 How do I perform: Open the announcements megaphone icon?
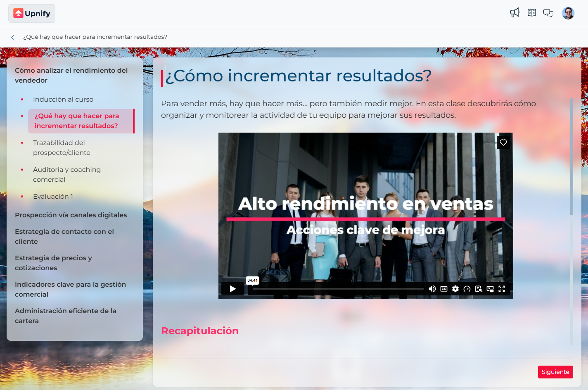515,13
